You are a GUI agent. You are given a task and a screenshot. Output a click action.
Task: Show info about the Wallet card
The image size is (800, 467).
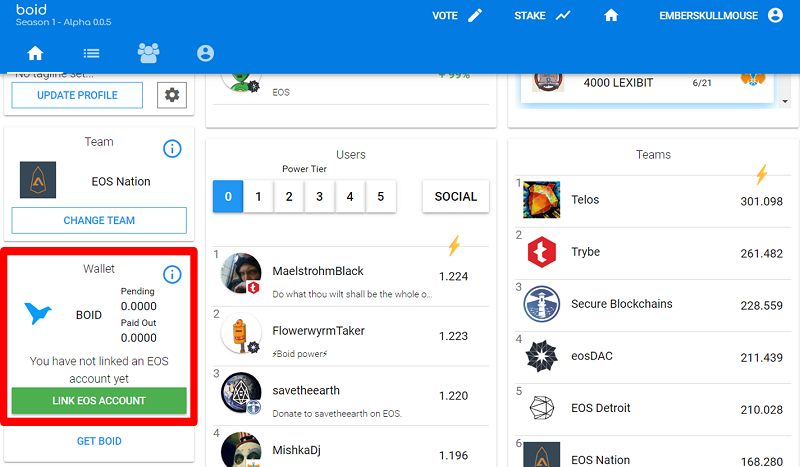pyautogui.click(x=172, y=275)
